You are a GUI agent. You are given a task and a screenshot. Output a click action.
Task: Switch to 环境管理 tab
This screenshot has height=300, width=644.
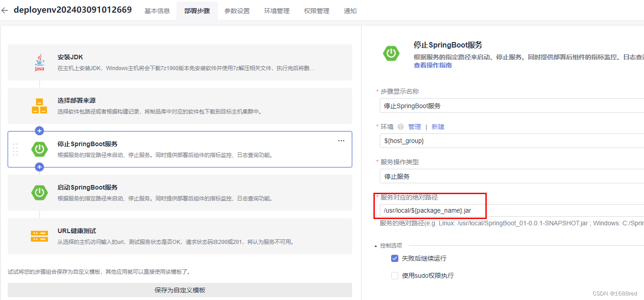[277, 11]
